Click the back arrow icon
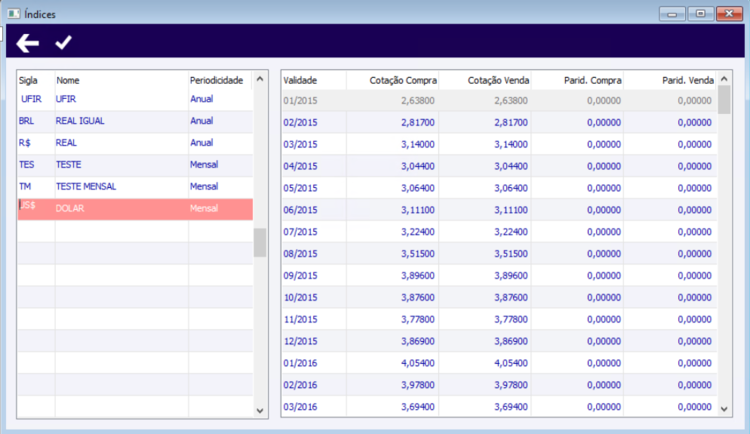750x434 pixels. (x=28, y=43)
